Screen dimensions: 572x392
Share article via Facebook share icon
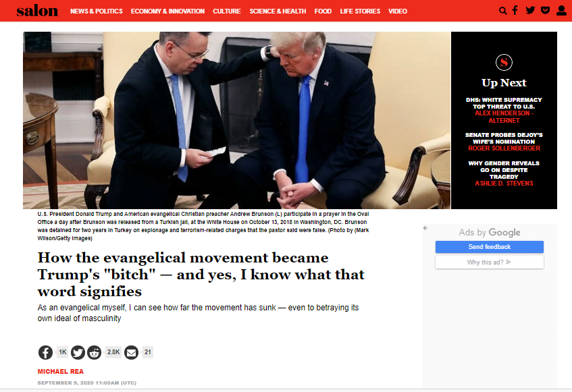point(46,352)
